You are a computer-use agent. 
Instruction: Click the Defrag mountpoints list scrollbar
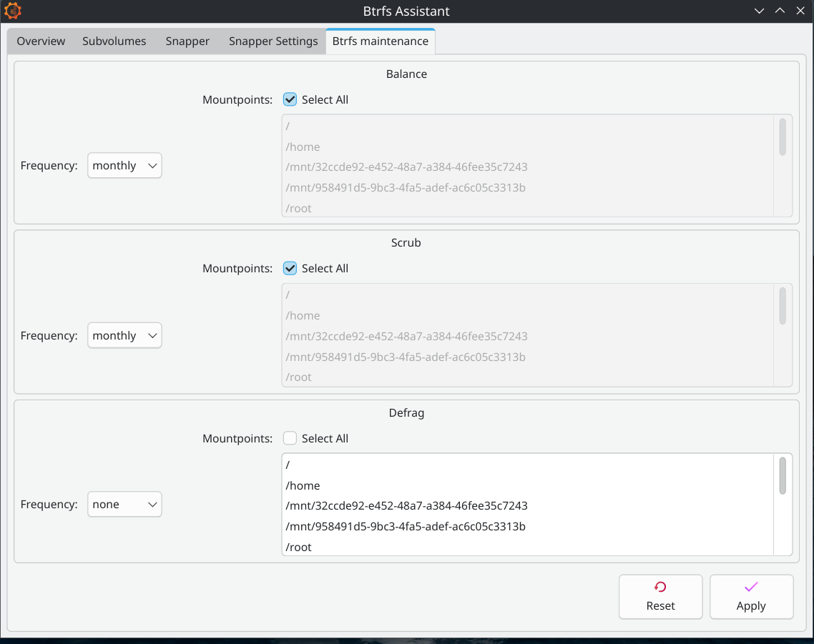(x=783, y=475)
